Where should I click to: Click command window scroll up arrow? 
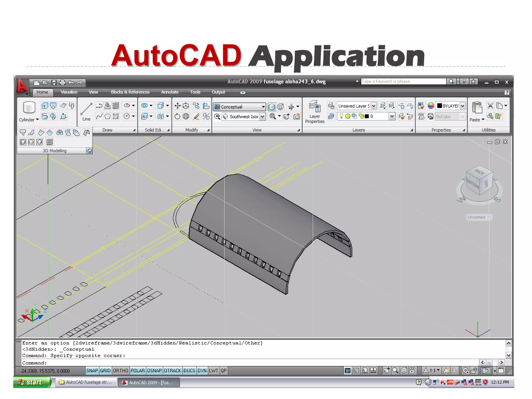509,343
